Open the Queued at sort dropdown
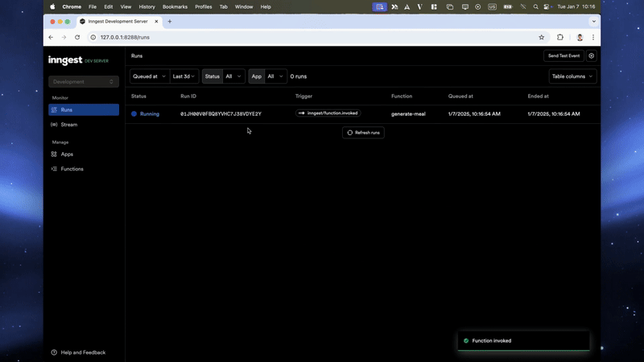The height and width of the screenshot is (362, 644). point(150,76)
